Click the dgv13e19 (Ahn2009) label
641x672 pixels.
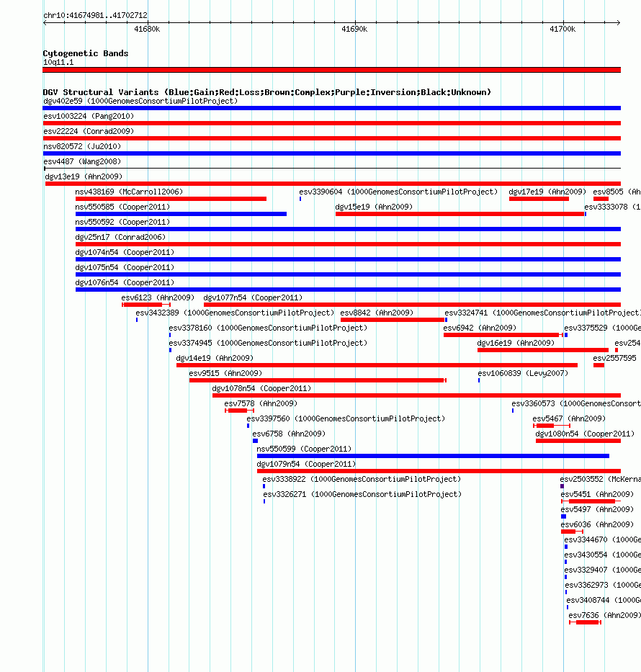[84, 176]
